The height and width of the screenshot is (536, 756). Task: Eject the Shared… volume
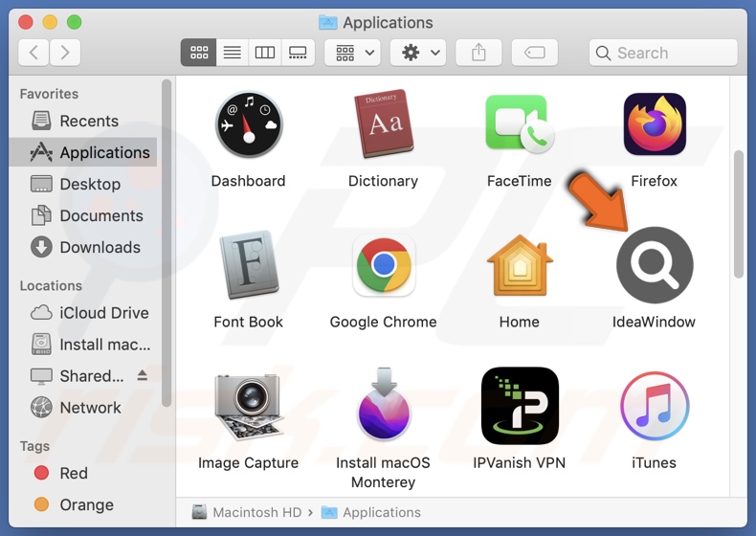tap(143, 375)
